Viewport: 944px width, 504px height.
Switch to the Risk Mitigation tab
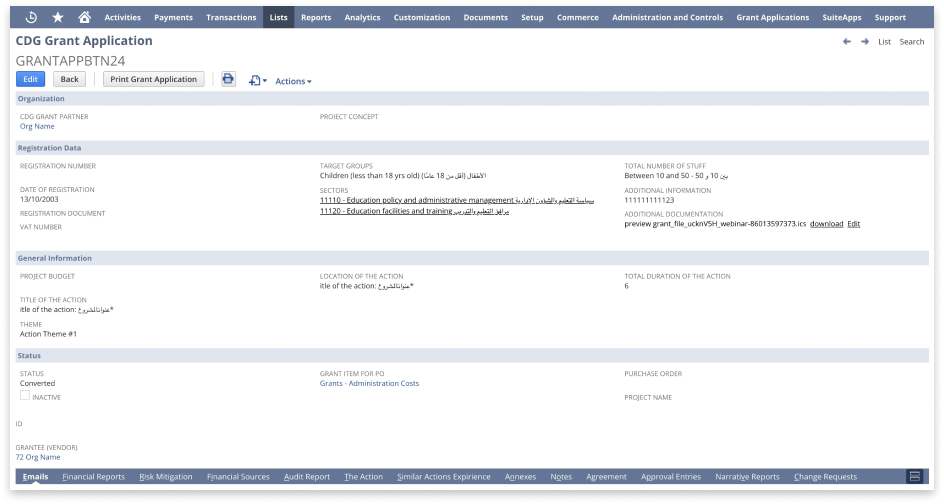click(166, 477)
